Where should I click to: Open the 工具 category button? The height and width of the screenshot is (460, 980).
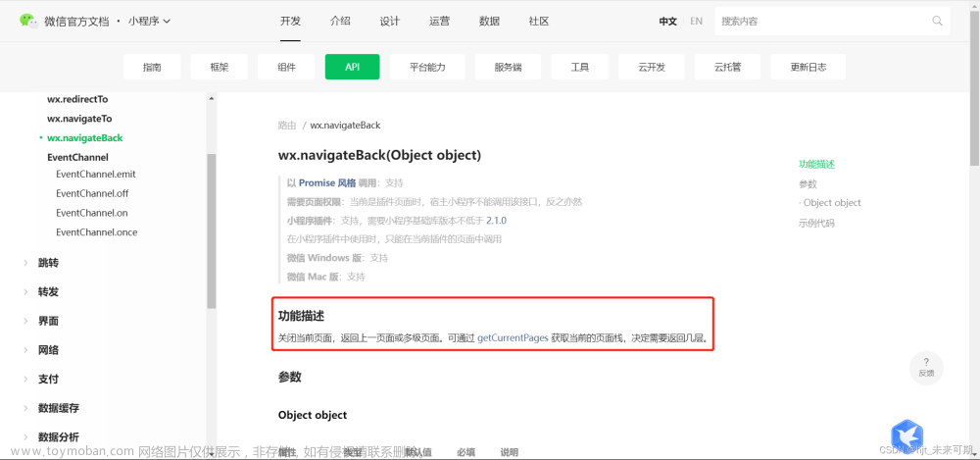point(580,67)
